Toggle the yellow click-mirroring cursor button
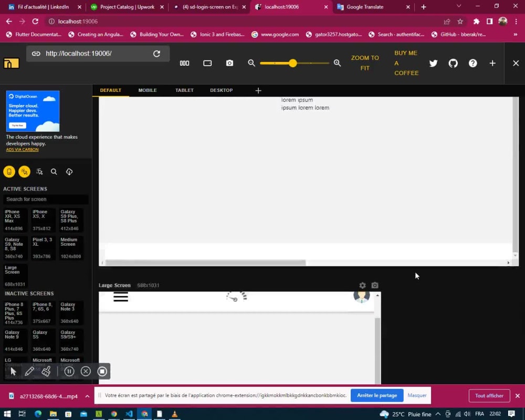This screenshot has height=420, width=525. [x=25, y=171]
